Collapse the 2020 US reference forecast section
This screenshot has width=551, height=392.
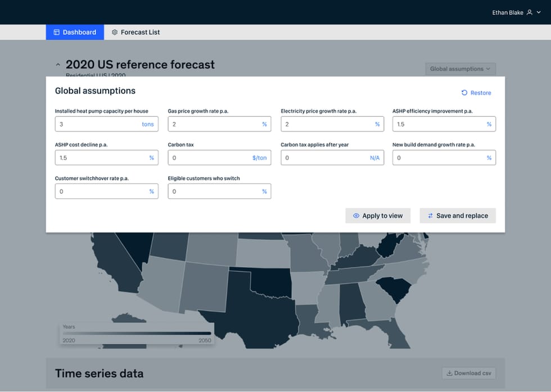(x=58, y=65)
